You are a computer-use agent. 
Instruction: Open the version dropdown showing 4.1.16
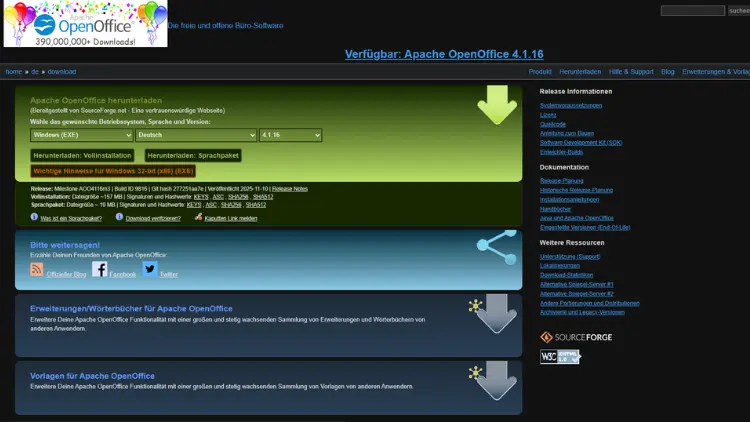[290, 135]
